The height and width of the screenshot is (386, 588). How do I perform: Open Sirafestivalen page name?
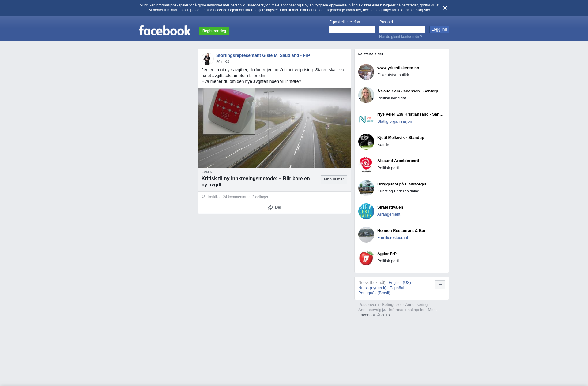tap(390, 207)
